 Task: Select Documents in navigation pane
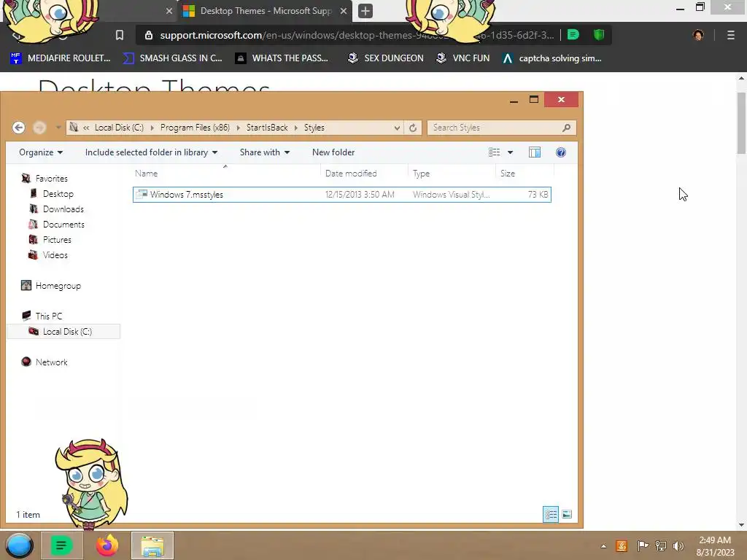coord(63,225)
